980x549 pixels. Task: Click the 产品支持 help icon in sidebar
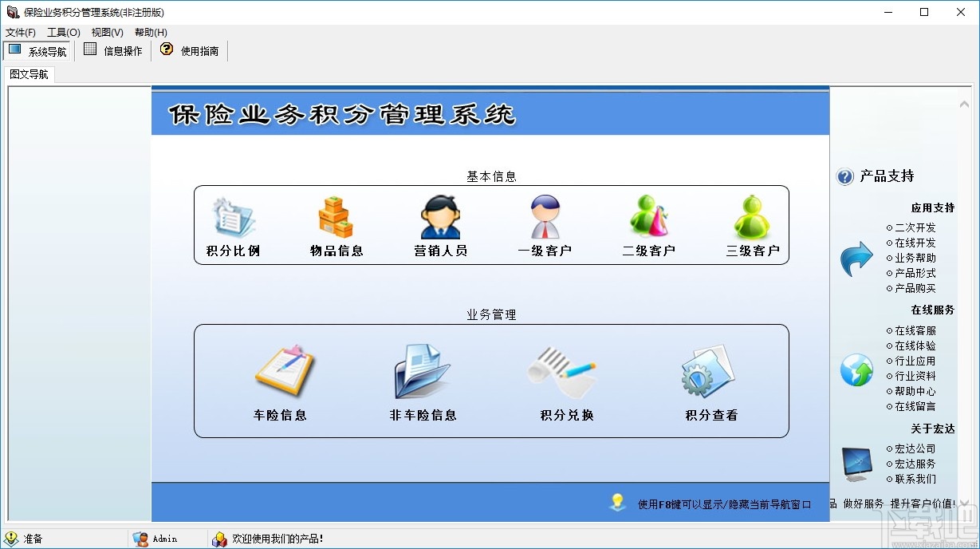(844, 176)
